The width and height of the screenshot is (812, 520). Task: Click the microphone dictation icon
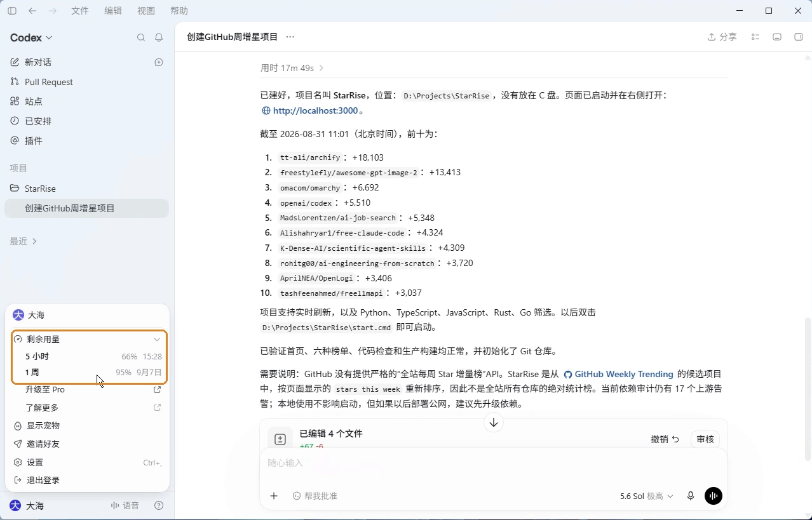coord(691,497)
